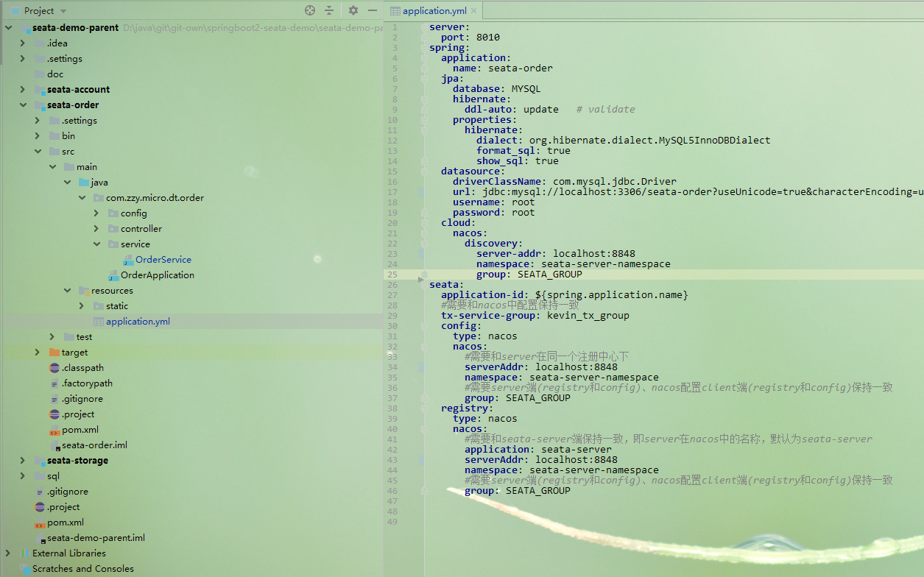
Task: Collapse the seata-demo-parent root node
Action: pyautogui.click(x=9, y=28)
